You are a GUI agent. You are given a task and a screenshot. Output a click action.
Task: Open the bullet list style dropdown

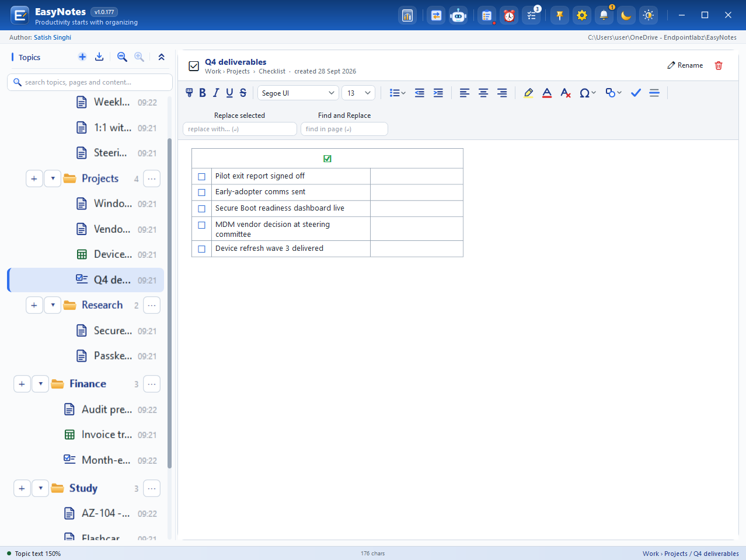(x=398, y=93)
